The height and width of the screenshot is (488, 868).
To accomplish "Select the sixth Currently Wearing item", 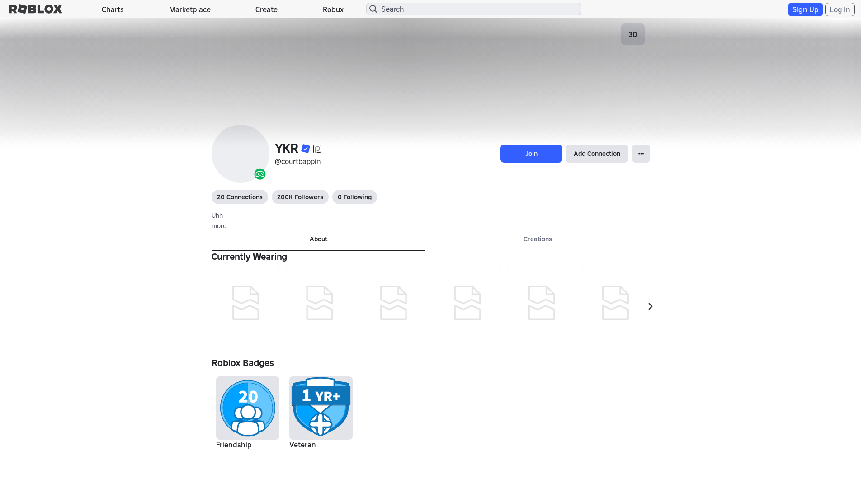I will 615,303.
